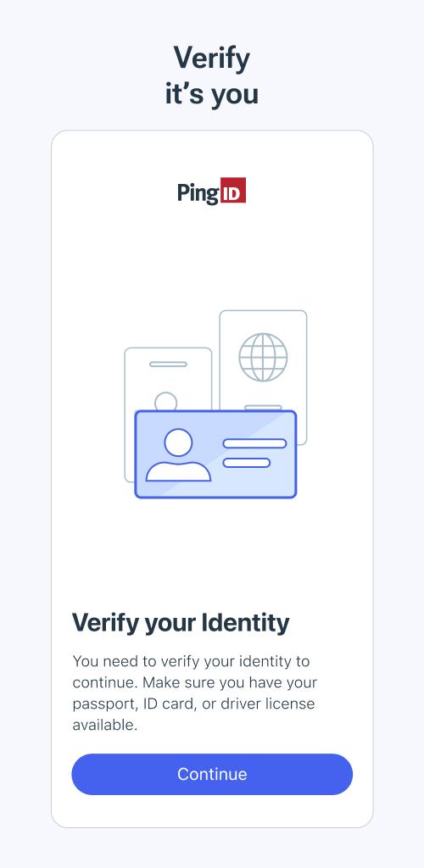424x868 pixels.
Task: Click the "You need to verify" text line
Action: [x=191, y=661]
